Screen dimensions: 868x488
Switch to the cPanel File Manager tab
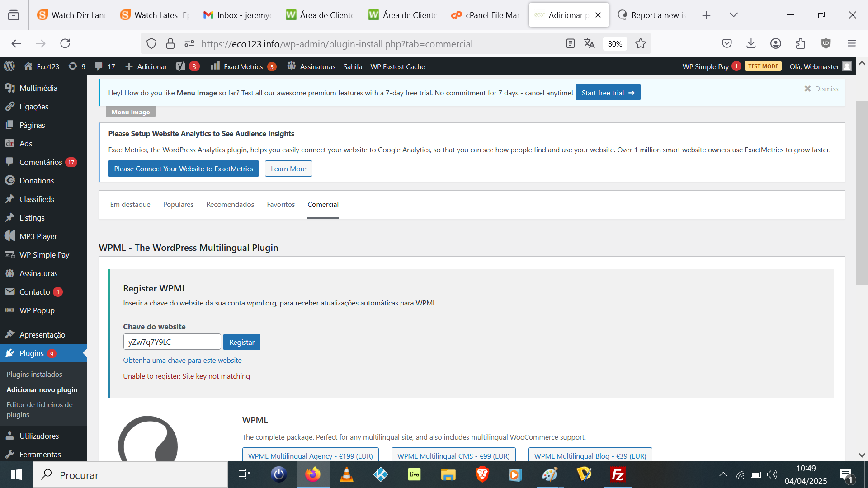[x=486, y=15]
